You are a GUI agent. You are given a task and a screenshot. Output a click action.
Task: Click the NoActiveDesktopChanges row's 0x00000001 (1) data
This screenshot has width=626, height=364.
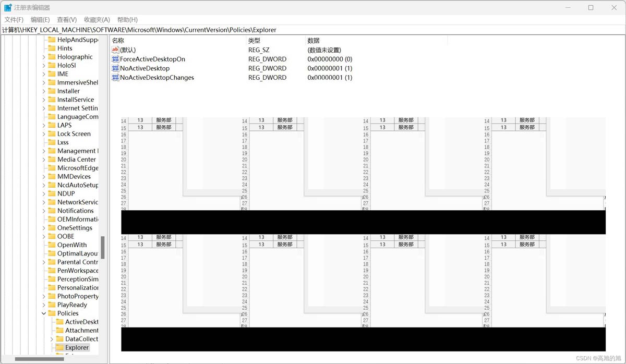coord(330,78)
